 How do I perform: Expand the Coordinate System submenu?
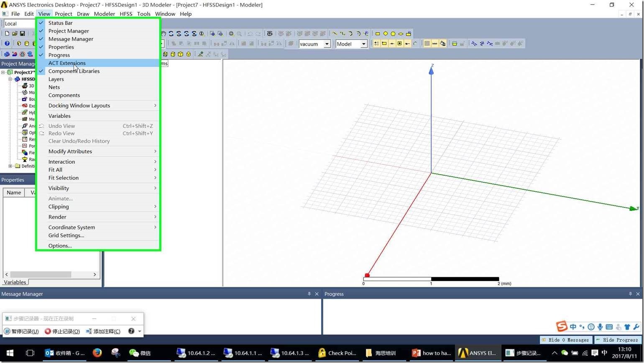point(98,228)
